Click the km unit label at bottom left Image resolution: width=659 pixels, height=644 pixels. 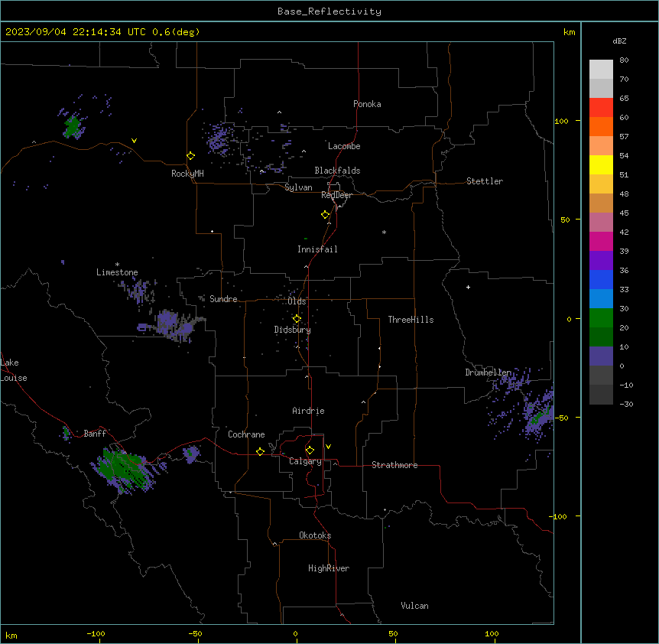coord(11,636)
